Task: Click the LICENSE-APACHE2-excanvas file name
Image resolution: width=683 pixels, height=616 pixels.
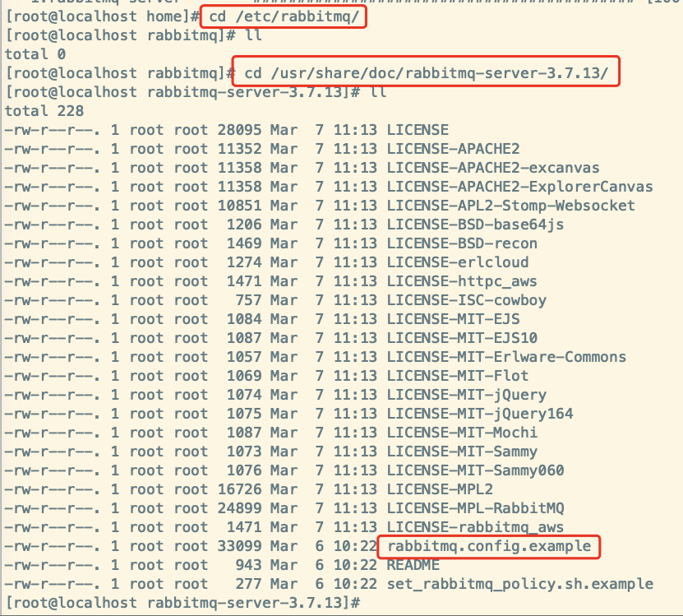Action: click(x=493, y=168)
